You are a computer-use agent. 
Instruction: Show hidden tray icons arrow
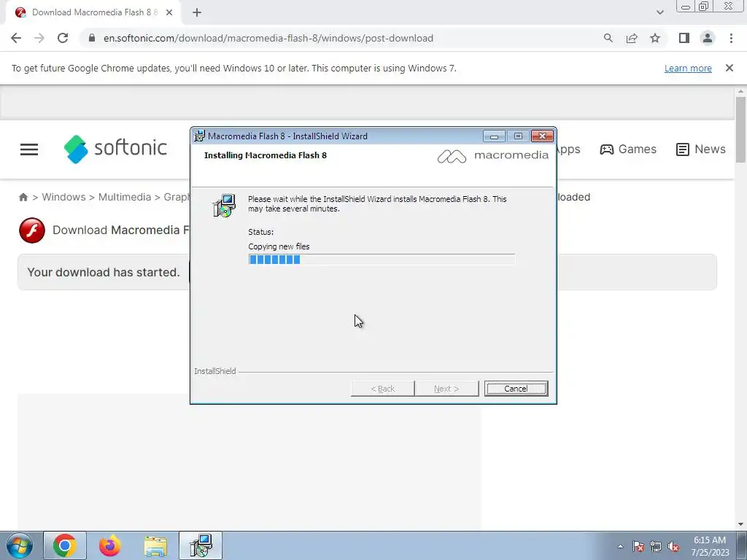pyautogui.click(x=620, y=546)
